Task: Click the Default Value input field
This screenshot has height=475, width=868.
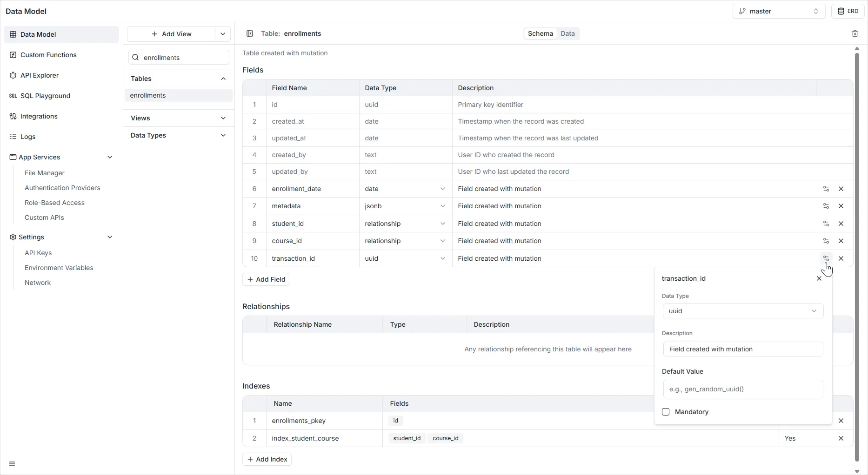Action: pyautogui.click(x=743, y=389)
